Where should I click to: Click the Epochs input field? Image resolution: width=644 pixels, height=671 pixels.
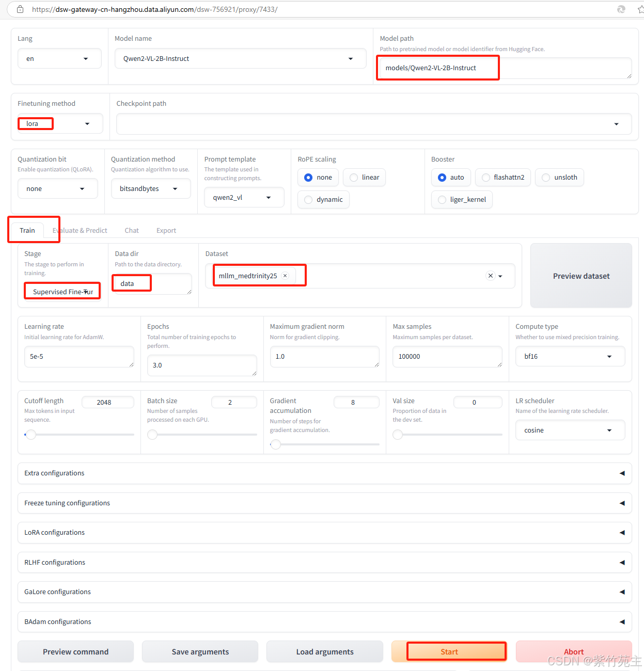click(202, 365)
